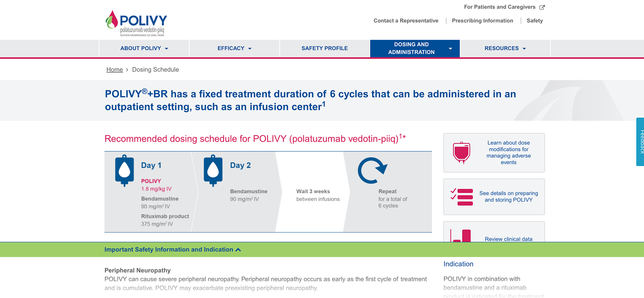The height and width of the screenshot is (298, 644).
Task: Click the Repeat circular arrow icon
Action: click(372, 170)
